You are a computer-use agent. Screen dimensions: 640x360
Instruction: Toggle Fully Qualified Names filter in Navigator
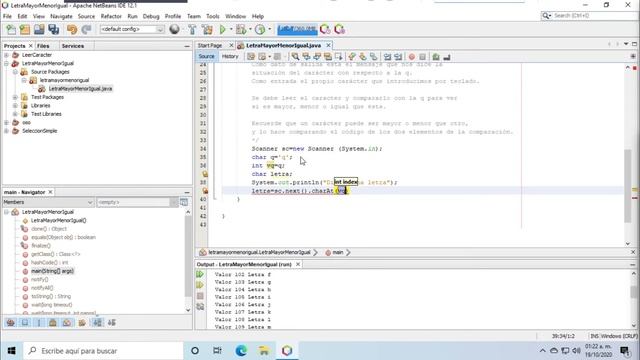(x=82, y=322)
